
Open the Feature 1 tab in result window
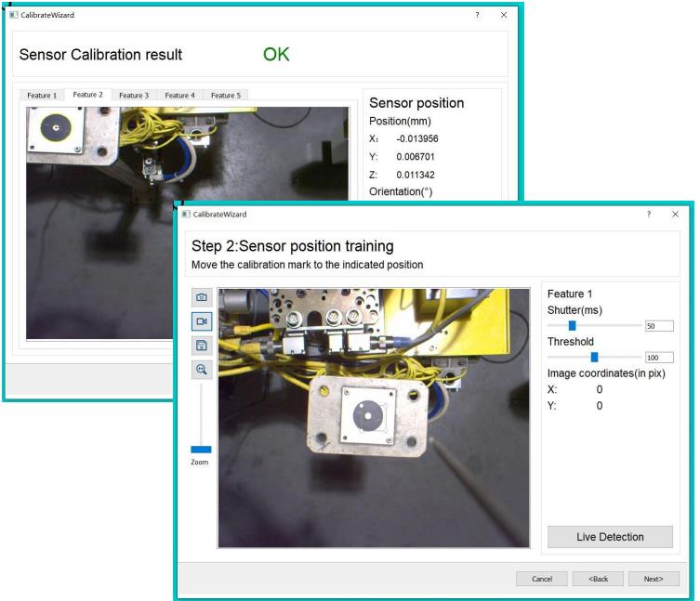point(42,96)
